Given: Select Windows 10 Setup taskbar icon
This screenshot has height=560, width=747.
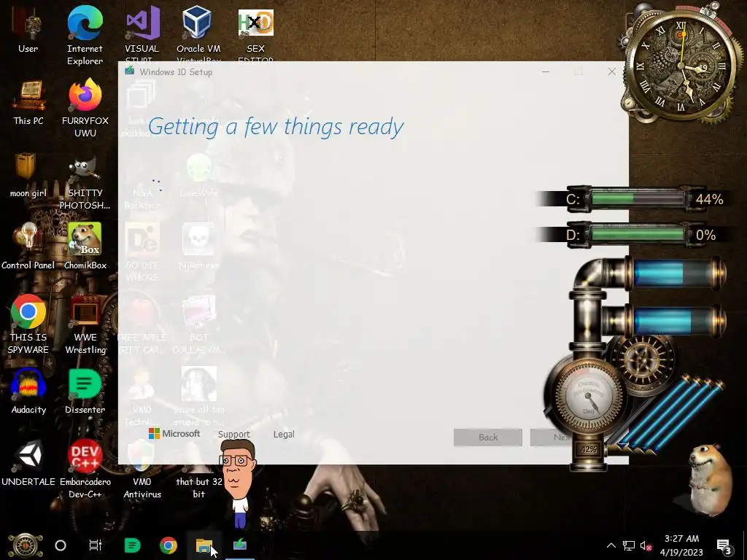Looking at the screenshot, I should click(239, 544).
